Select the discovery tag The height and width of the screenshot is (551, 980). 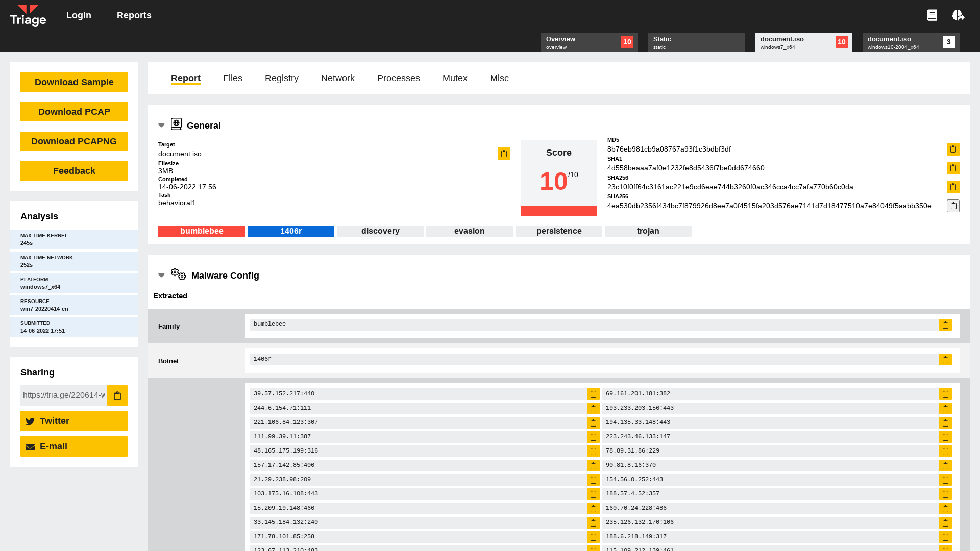click(x=380, y=231)
